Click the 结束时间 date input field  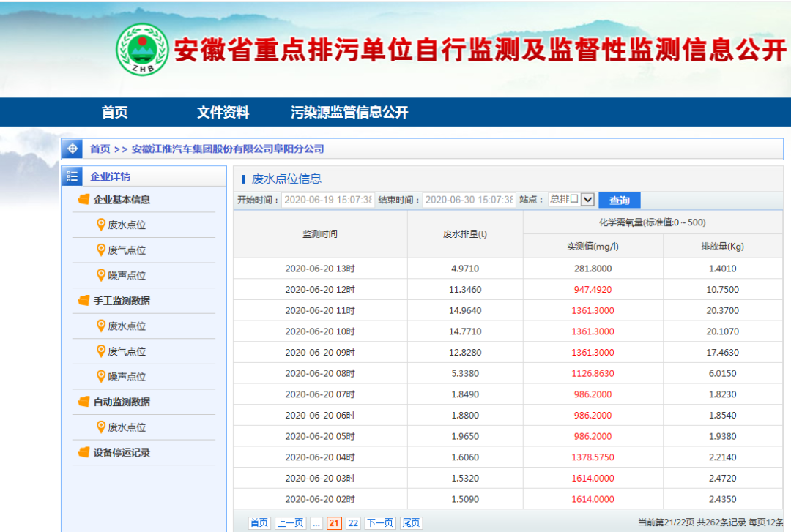pyautogui.click(x=469, y=200)
